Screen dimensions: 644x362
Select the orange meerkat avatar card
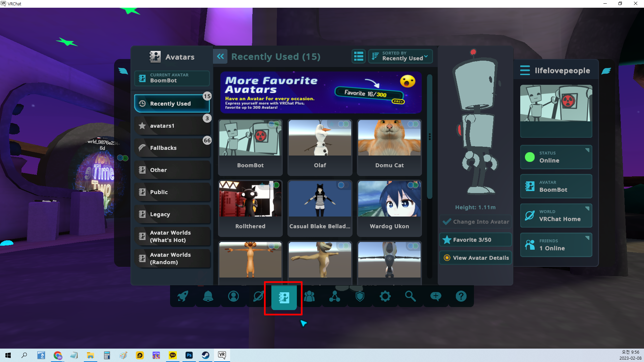click(x=250, y=263)
